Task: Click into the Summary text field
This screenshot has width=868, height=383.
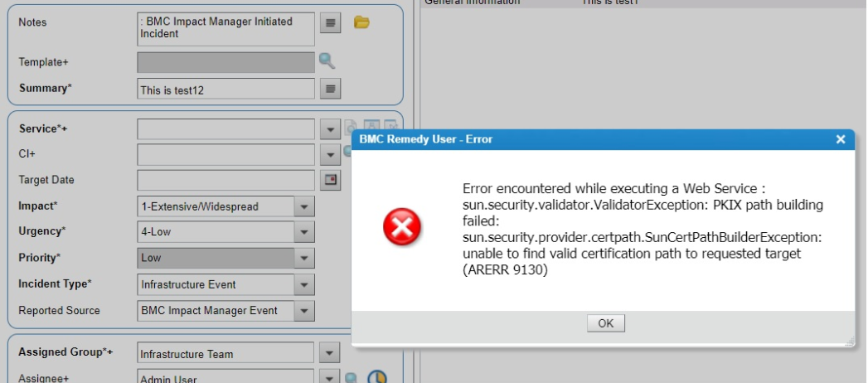Action: [225, 90]
